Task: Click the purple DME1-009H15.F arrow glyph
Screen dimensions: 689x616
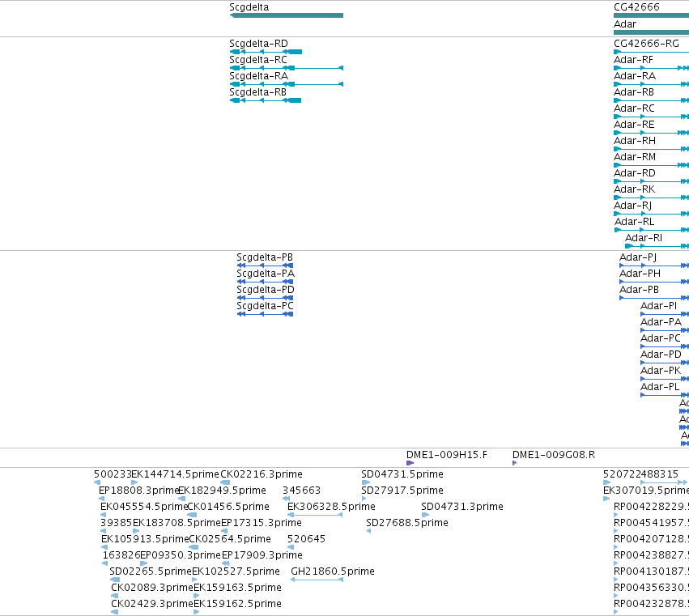Action: tap(410, 463)
